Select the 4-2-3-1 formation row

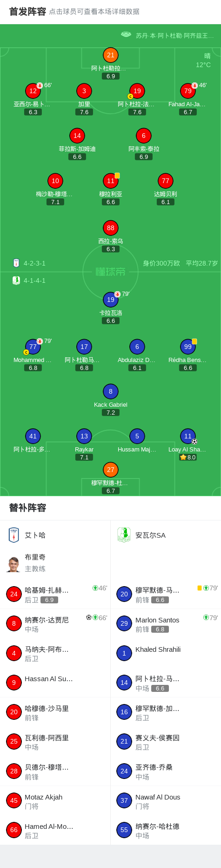pos(29,263)
